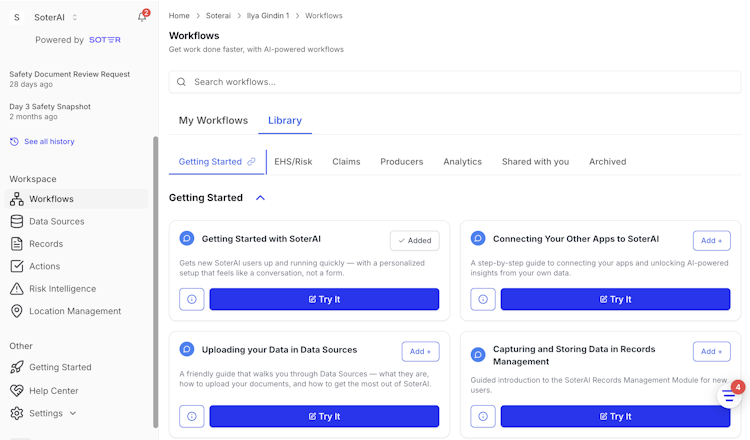Select the Getting Started category tab
This screenshot has width=750, height=440.
[x=210, y=162]
